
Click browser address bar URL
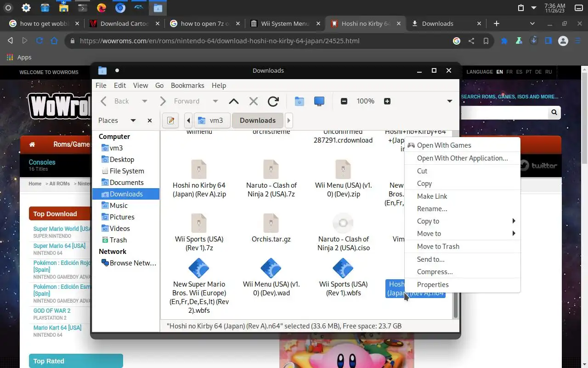coord(220,41)
